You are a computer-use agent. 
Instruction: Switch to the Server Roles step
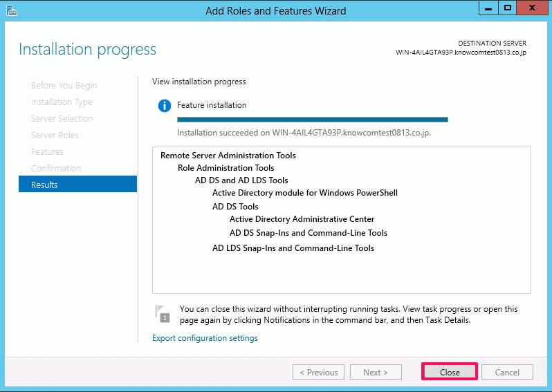click(55, 135)
